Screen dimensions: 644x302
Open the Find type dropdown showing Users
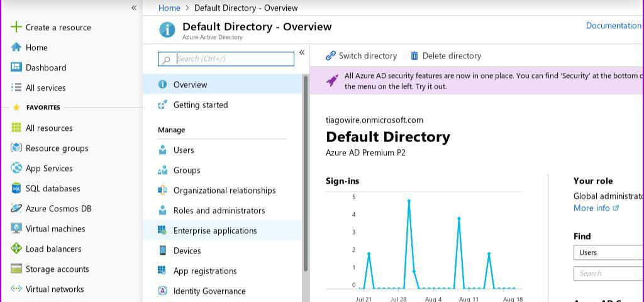click(608, 252)
